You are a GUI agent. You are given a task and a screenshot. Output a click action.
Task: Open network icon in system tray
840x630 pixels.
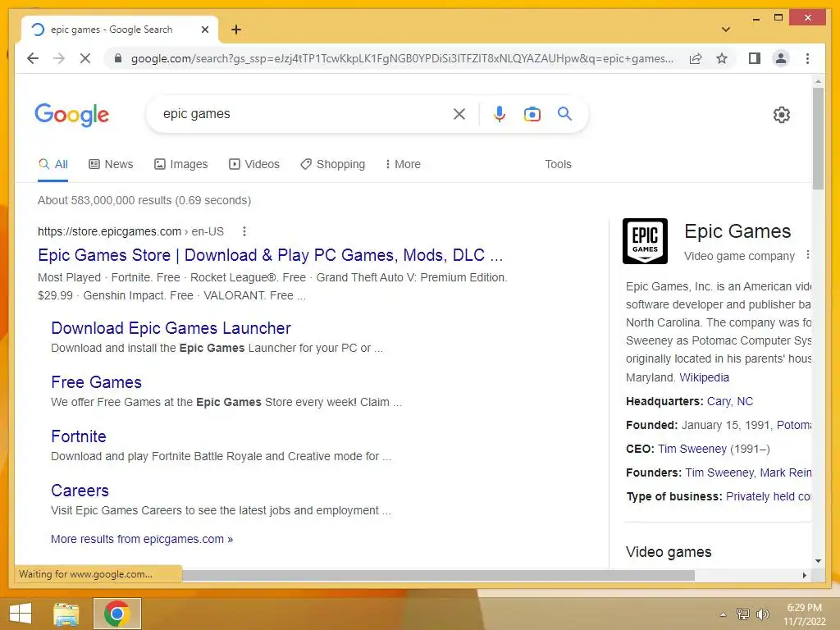[x=743, y=614]
